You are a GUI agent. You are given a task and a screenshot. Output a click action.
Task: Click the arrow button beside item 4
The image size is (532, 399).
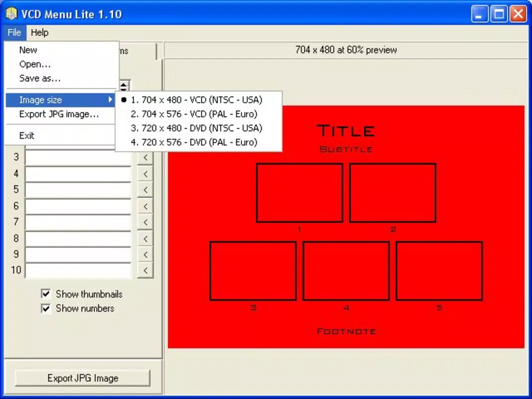[x=145, y=174]
